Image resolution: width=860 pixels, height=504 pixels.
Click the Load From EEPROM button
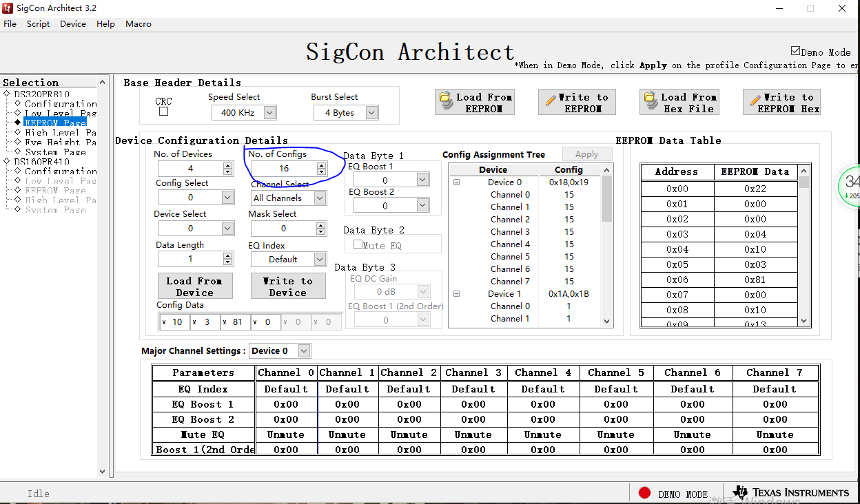[x=476, y=102]
